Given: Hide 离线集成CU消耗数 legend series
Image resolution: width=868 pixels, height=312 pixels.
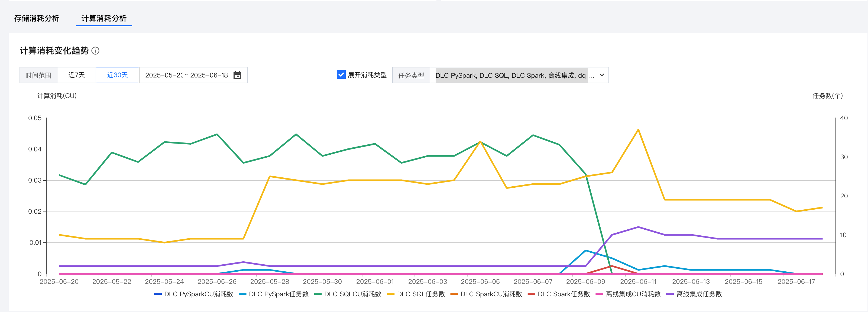Looking at the screenshot, I should pyautogui.click(x=633, y=294).
